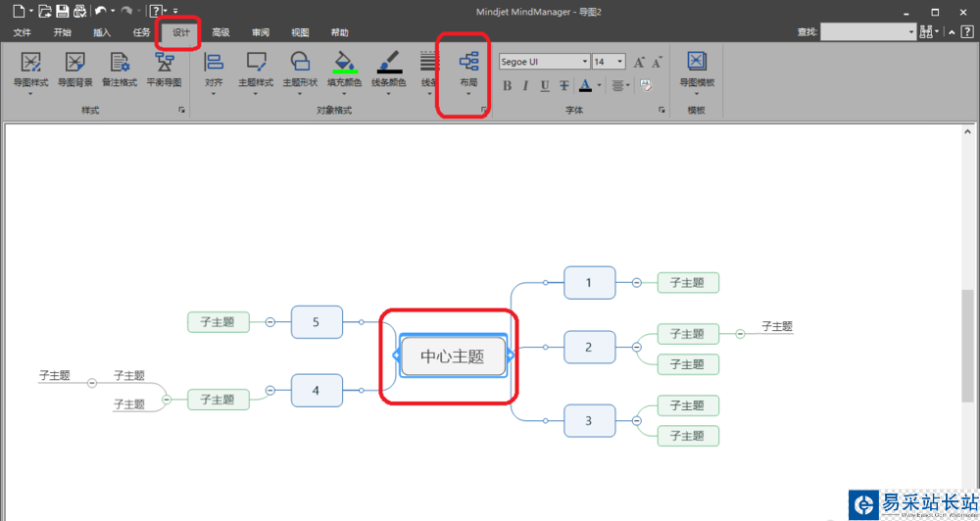Image resolution: width=980 pixels, height=521 pixels.
Task: Toggle strikethrough formatting
Action: [x=563, y=85]
